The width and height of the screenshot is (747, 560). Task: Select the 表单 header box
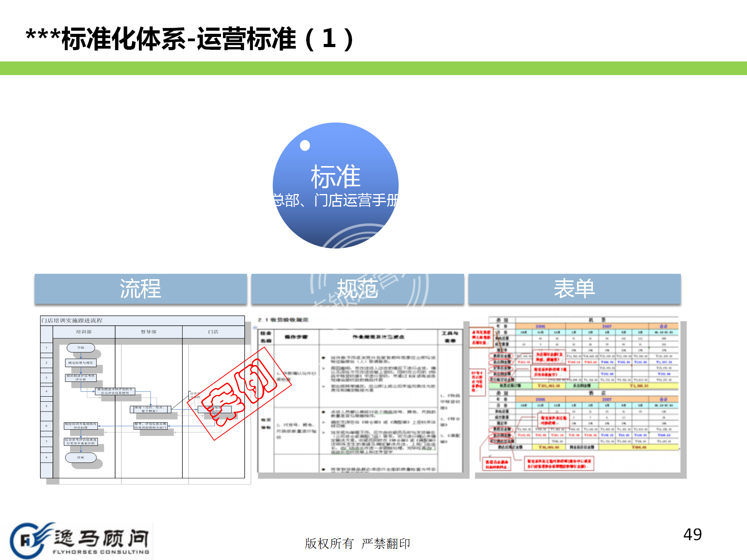574,289
